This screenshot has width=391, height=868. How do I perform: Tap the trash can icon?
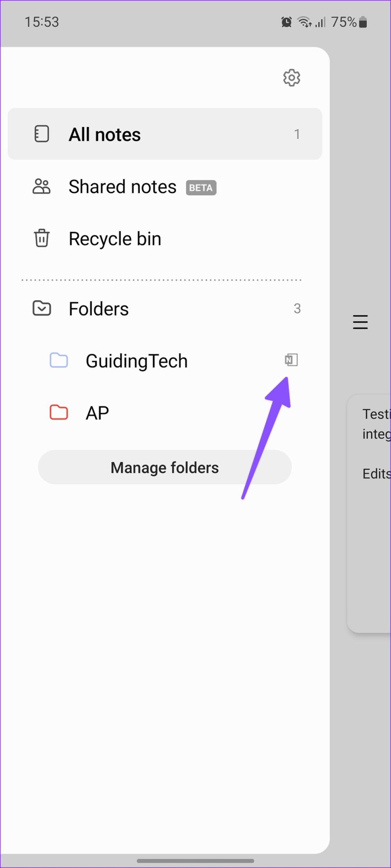pos(42,238)
